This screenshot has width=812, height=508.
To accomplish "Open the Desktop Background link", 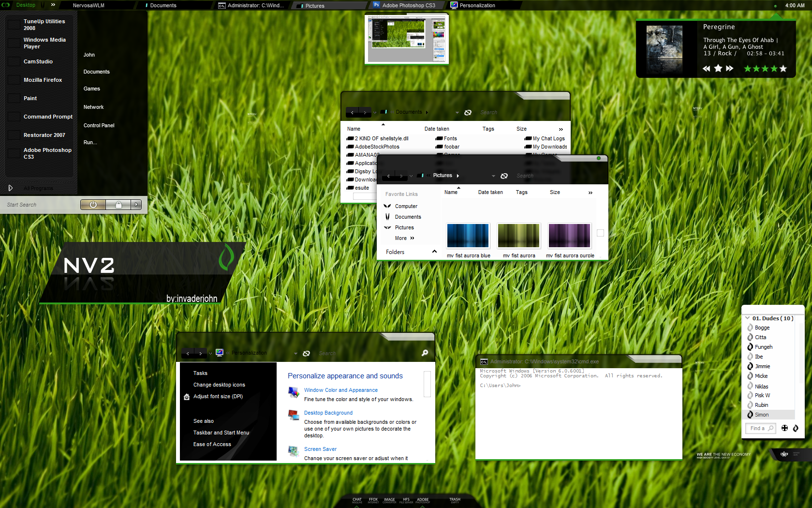I will [x=328, y=413].
